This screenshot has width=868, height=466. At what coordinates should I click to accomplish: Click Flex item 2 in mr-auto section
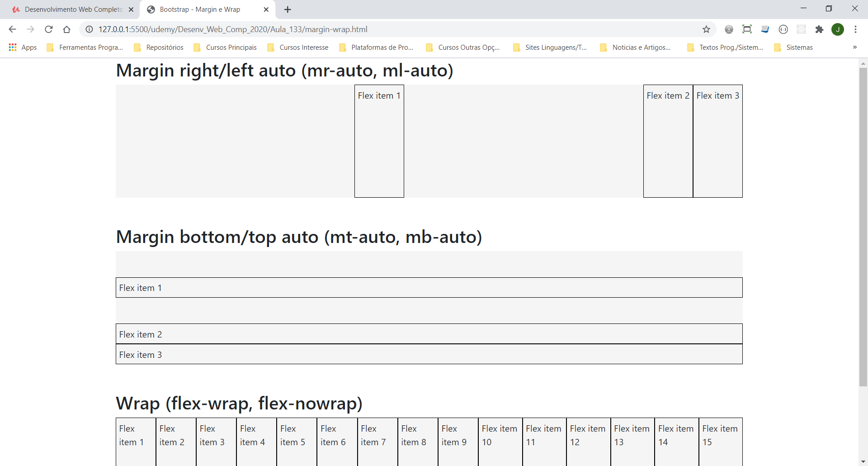[x=668, y=141]
